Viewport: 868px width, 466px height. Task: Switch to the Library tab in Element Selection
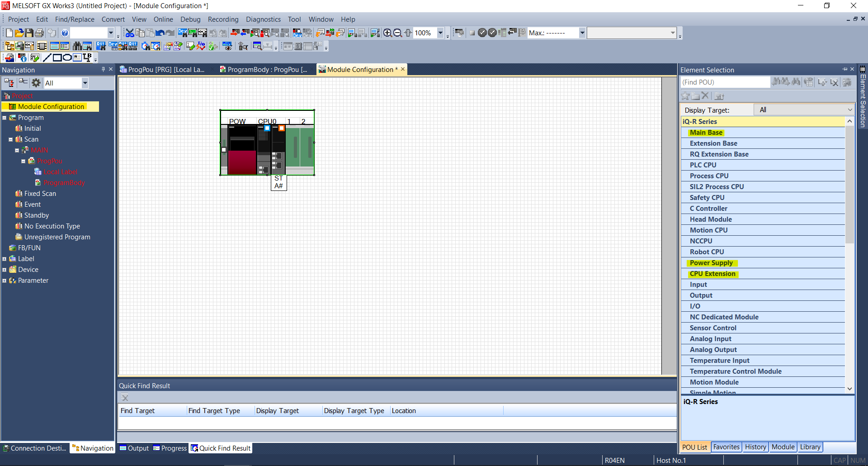click(810, 447)
